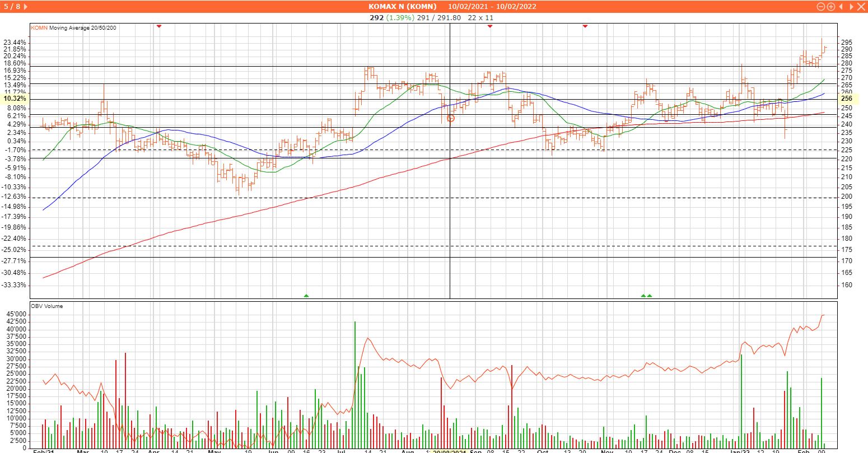Open the KOMN symbol label in chart legend

pos(39,28)
